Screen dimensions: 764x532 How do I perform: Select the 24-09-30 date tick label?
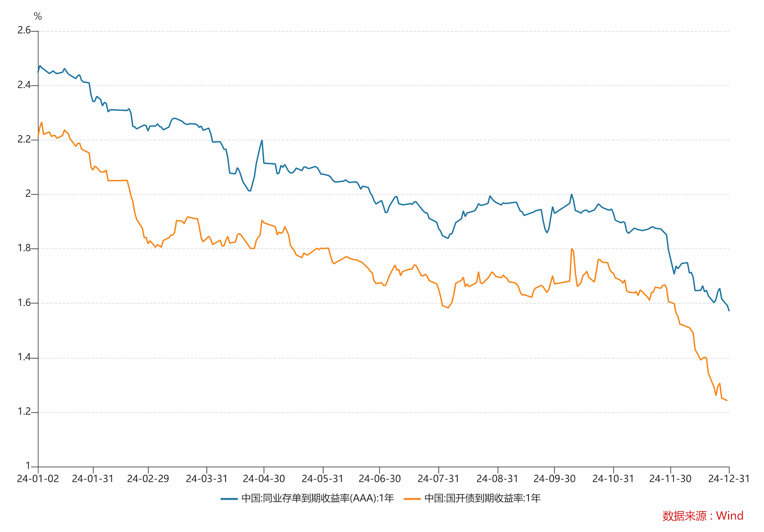[554, 479]
